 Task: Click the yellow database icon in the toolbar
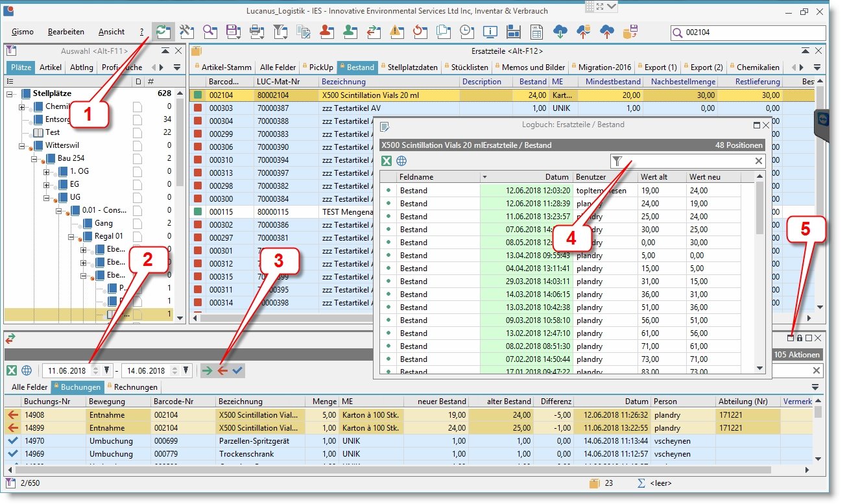630,31
